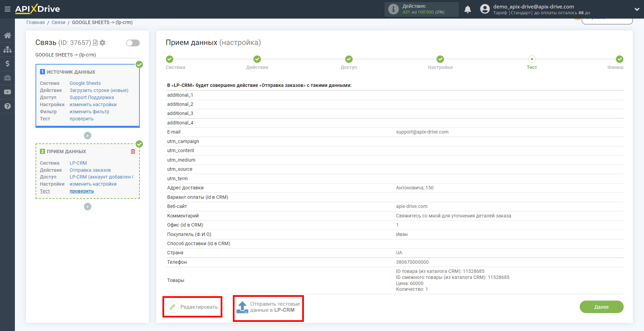Click the document copy icon next to connection ID
Screen dimensions: 644x331
[95, 43]
